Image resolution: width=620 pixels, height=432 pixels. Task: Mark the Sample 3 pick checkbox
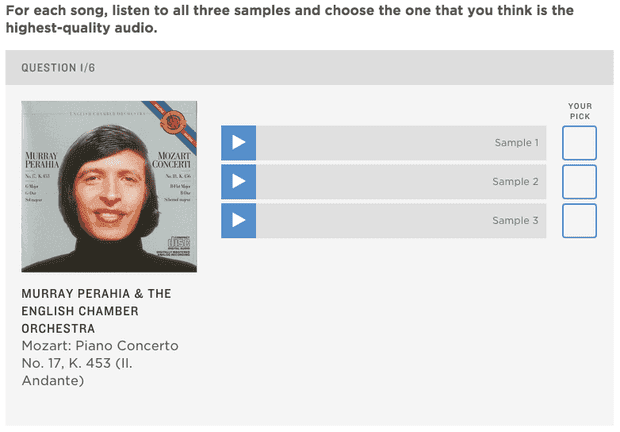pyautogui.click(x=579, y=221)
